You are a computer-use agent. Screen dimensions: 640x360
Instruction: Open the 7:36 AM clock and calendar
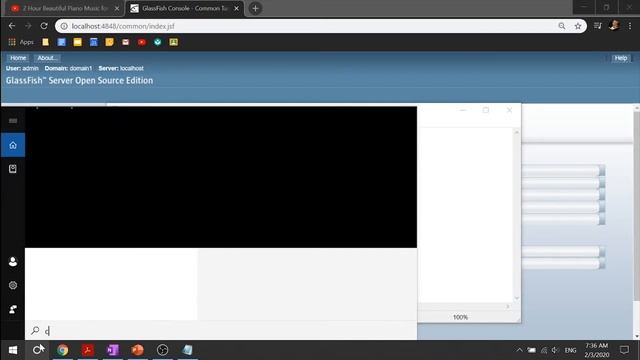(x=596, y=350)
